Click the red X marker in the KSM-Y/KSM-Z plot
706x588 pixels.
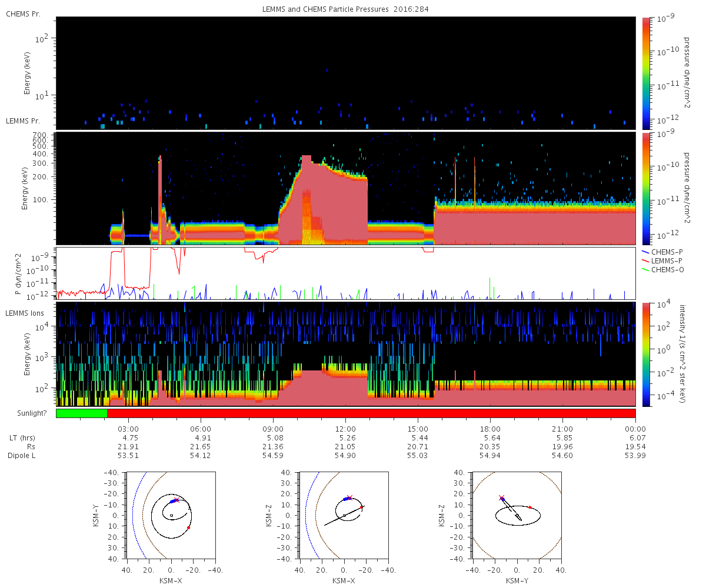pos(502,497)
